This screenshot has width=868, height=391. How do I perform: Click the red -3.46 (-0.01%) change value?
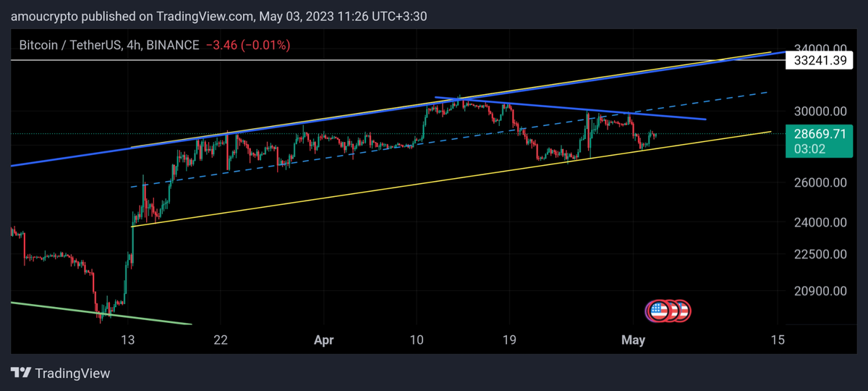[248, 45]
